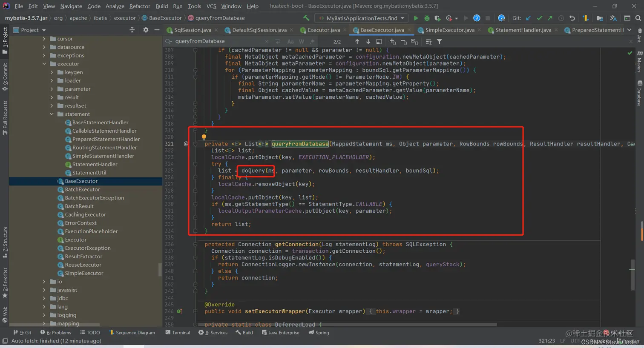Screen dimensions: 644x348
Task: Open Favorites tool window on left sidebar
Action: pyautogui.click(x=5, y=282)
